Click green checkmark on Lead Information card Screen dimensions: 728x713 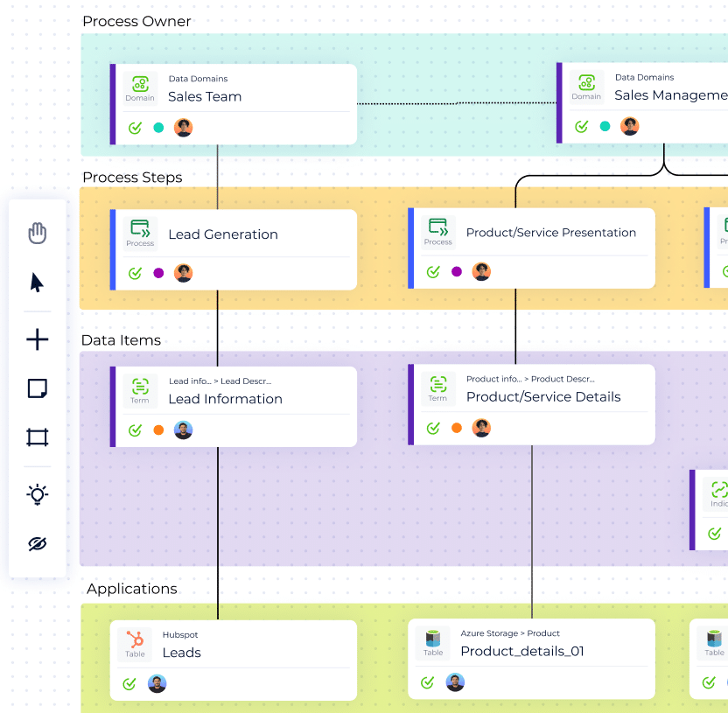[x=136, y=430]
